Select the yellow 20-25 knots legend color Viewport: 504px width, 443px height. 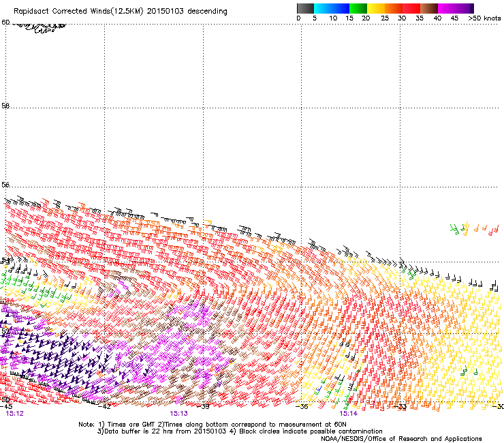tap(376, 8)
